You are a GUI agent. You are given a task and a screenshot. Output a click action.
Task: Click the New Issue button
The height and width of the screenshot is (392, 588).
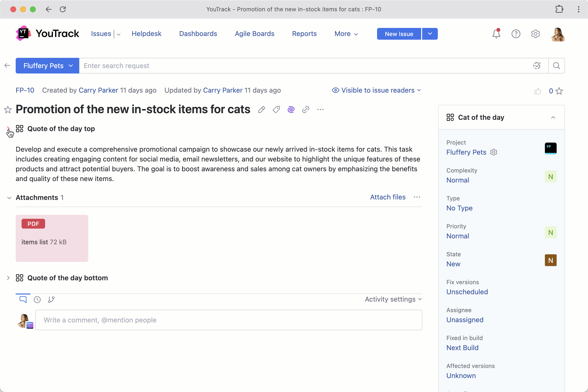(399, 34)
